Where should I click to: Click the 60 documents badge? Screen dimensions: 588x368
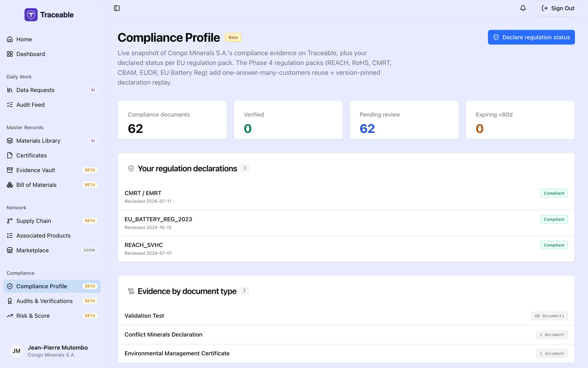point(550,316)
